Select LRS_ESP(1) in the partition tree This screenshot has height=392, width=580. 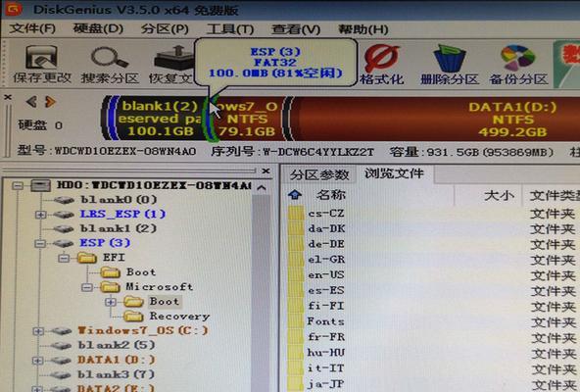(x=122, y=214)
